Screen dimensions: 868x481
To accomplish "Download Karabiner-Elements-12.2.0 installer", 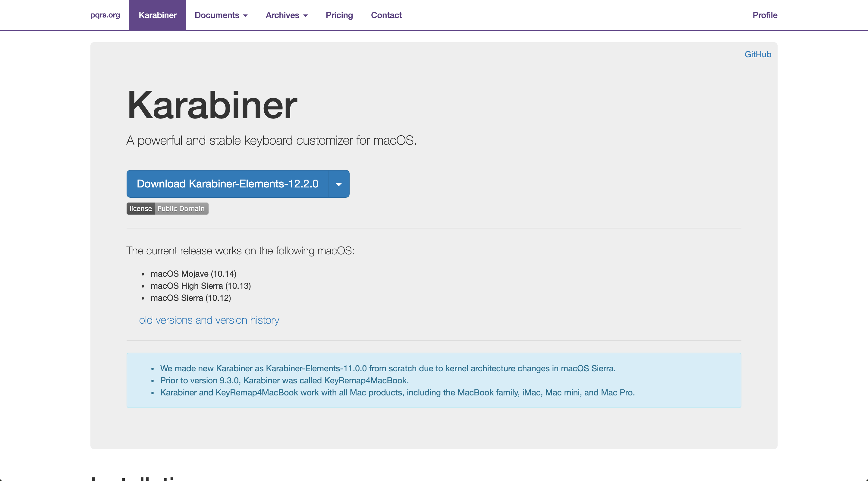I will click(x=227, y=184).
